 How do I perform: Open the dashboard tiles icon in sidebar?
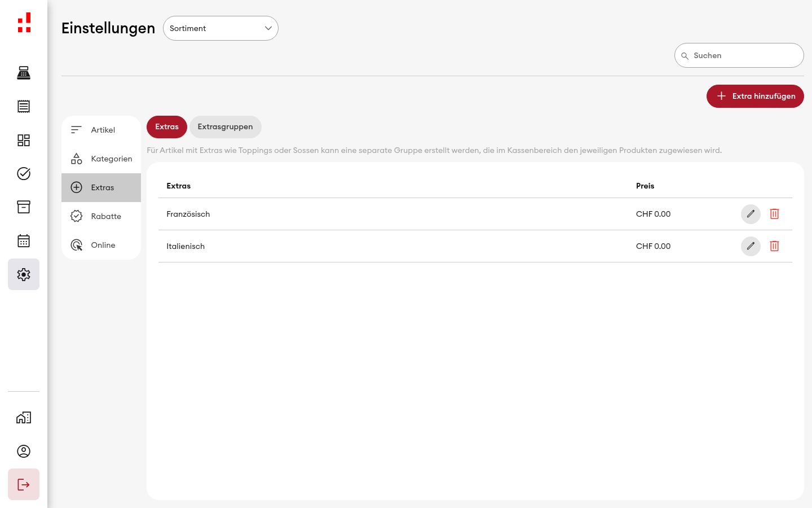tap(24, 140)
